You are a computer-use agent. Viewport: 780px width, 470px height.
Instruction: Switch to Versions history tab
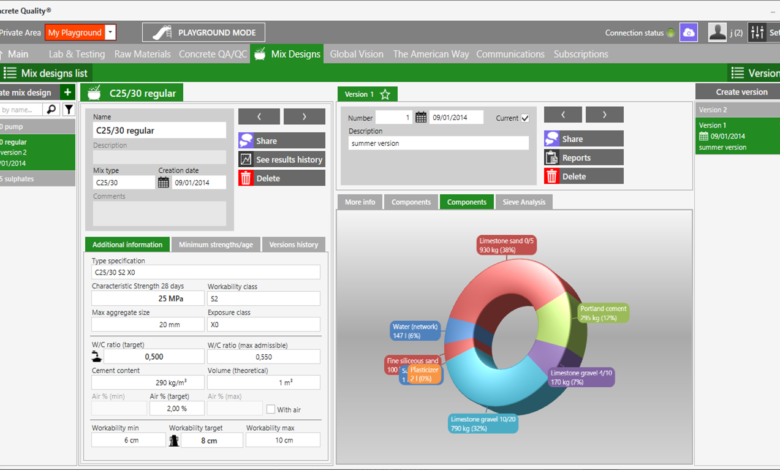(293, 244)
